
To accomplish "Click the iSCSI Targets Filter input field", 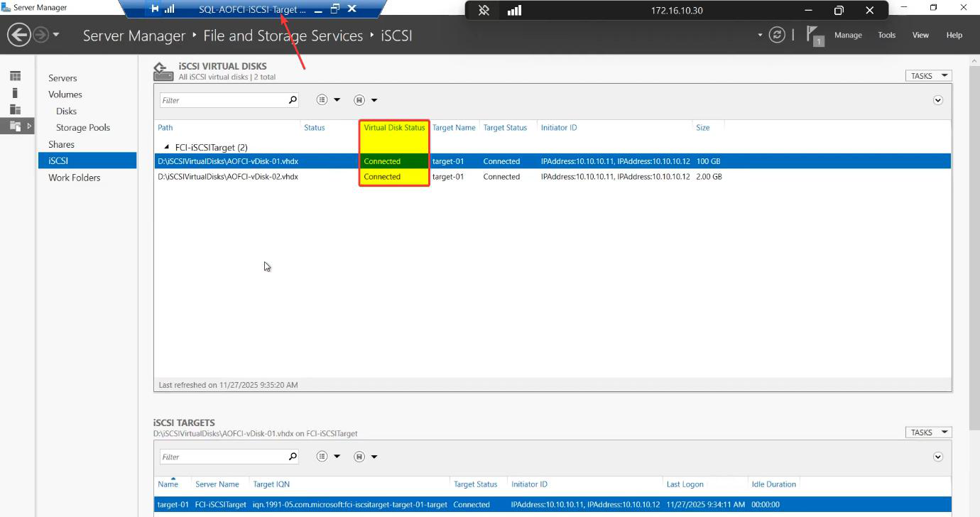I will pos(222,457).
